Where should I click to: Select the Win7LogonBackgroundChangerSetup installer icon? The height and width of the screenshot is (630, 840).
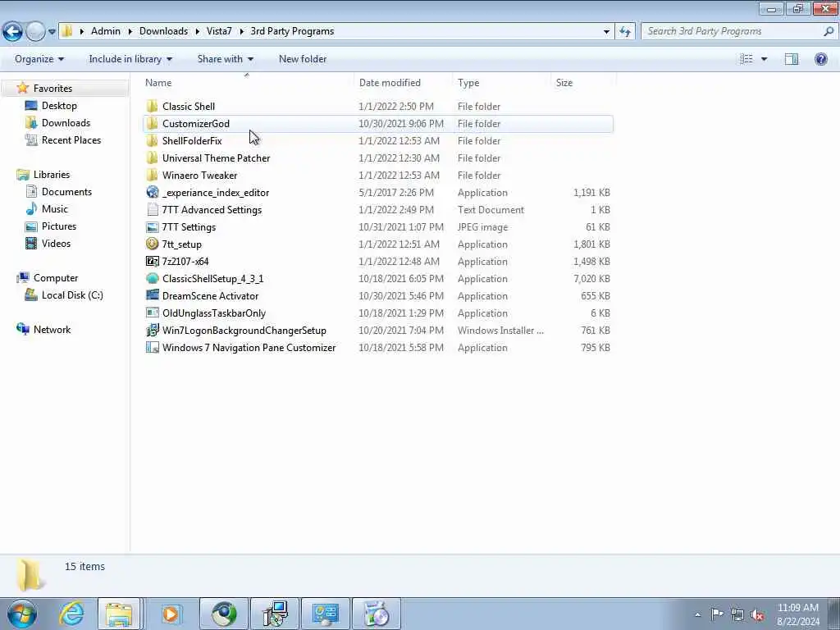coord(152,330)
